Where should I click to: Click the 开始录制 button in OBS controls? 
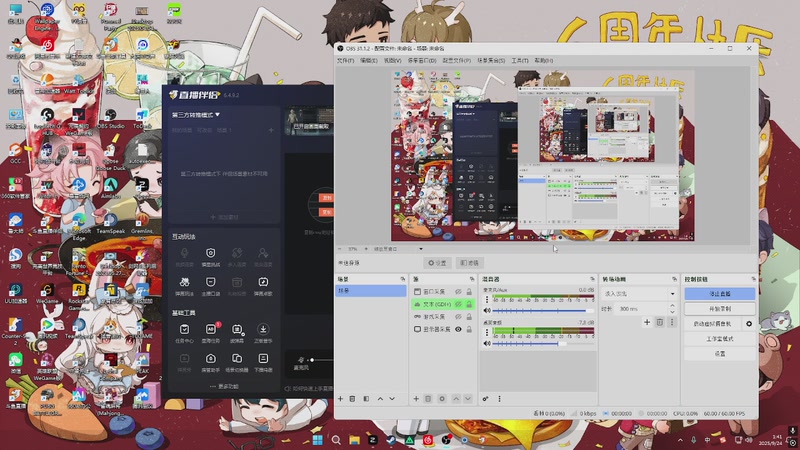point(719,309)
